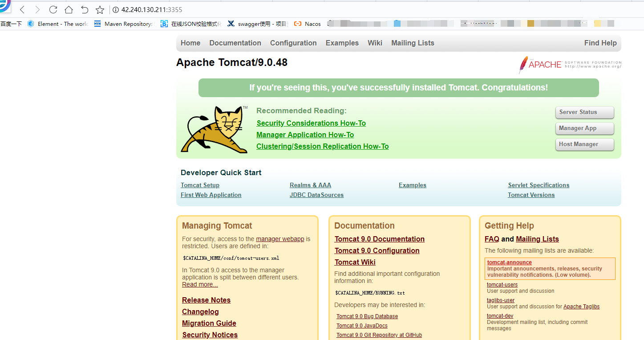Open the taglibs-user mailing list link

pos(501,300)
